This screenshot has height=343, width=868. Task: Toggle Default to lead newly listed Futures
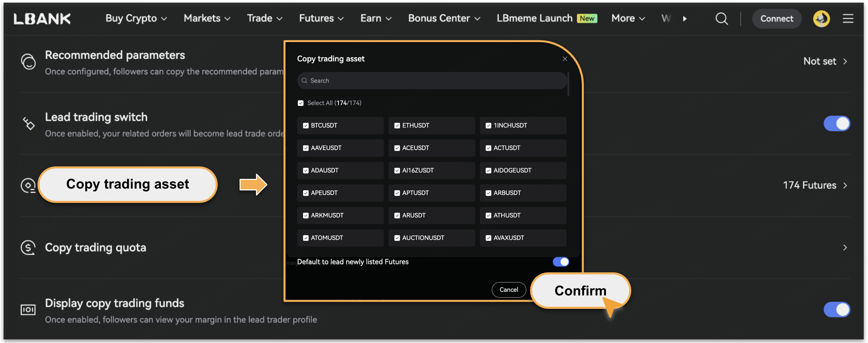coord(561,262)
